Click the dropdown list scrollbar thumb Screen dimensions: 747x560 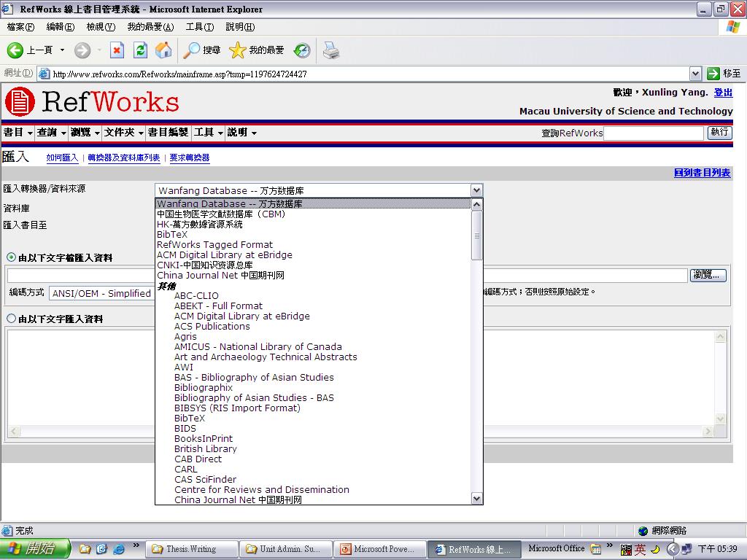[476, 236]
